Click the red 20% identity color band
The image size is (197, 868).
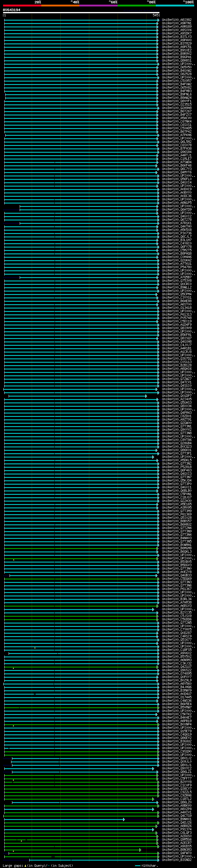22,6
